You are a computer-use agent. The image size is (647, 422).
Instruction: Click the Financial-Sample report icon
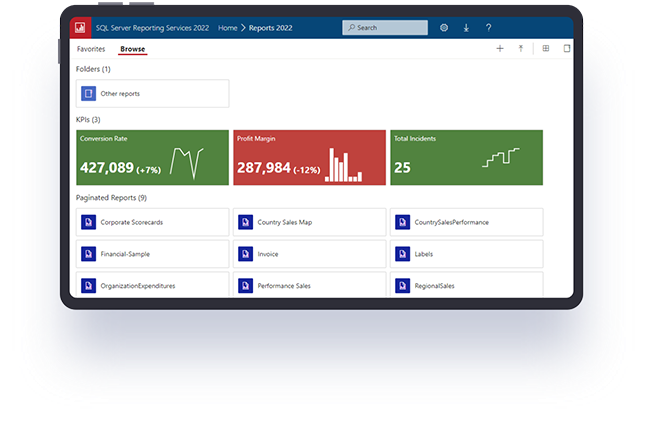point(88,254)
